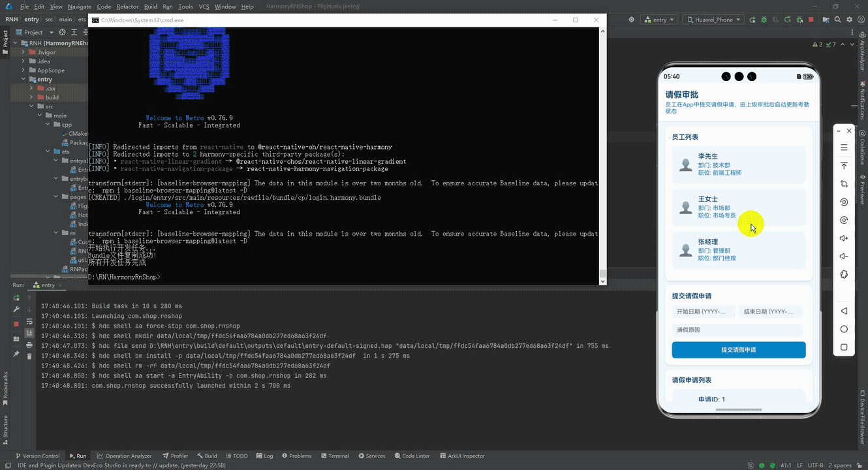Click emulator back triangle icon
The height and width of the screenshot is (470, 868).
pos(844,311)
